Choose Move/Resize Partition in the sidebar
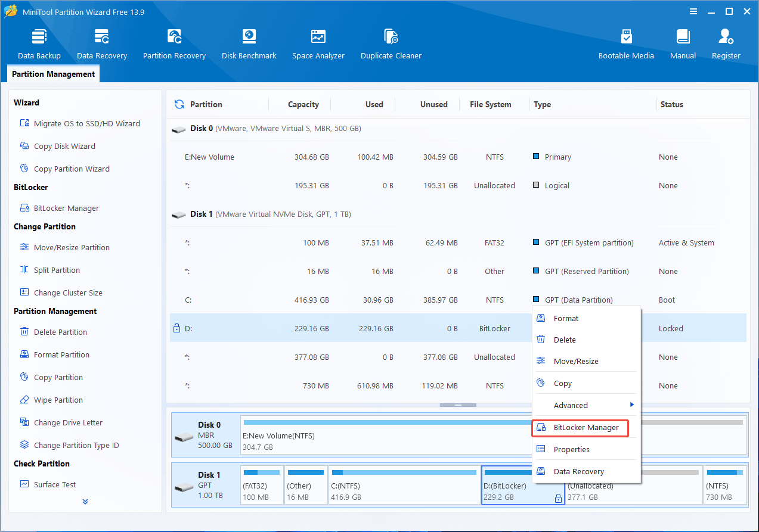The height and width of the screenshot is (532, 759). [x=65, y=247]
